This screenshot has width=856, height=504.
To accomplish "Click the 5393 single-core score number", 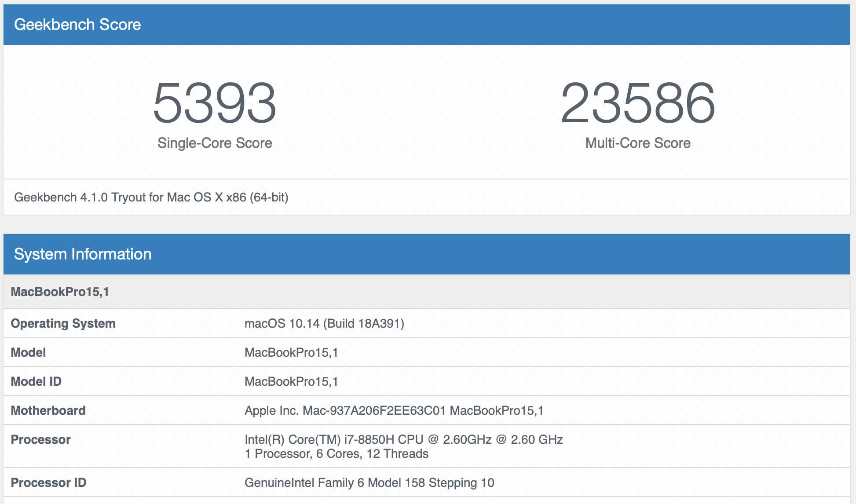I will [x=214, y=103].
